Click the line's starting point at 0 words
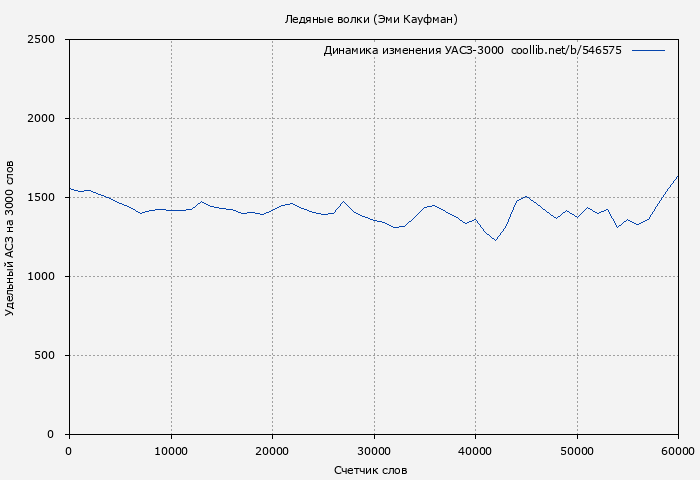 click(69, 188)
